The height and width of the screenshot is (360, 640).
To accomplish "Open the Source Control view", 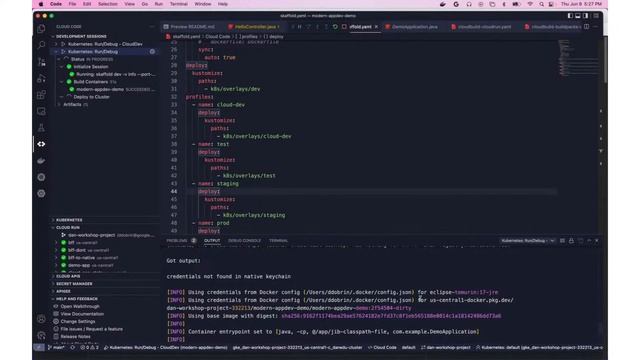I will 41,62.
